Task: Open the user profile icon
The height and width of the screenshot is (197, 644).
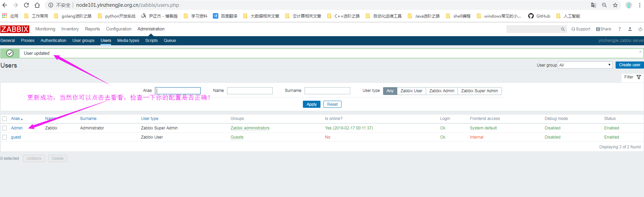Action: coord(630,29)
